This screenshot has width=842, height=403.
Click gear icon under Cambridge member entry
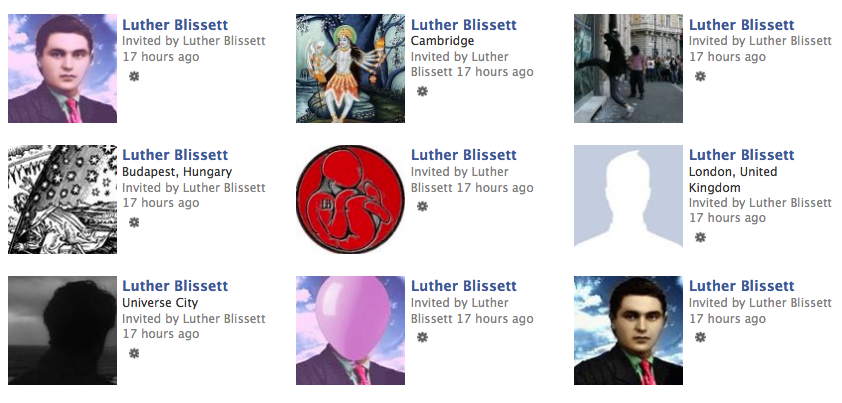pyautogui.click(x=423, y=91)
